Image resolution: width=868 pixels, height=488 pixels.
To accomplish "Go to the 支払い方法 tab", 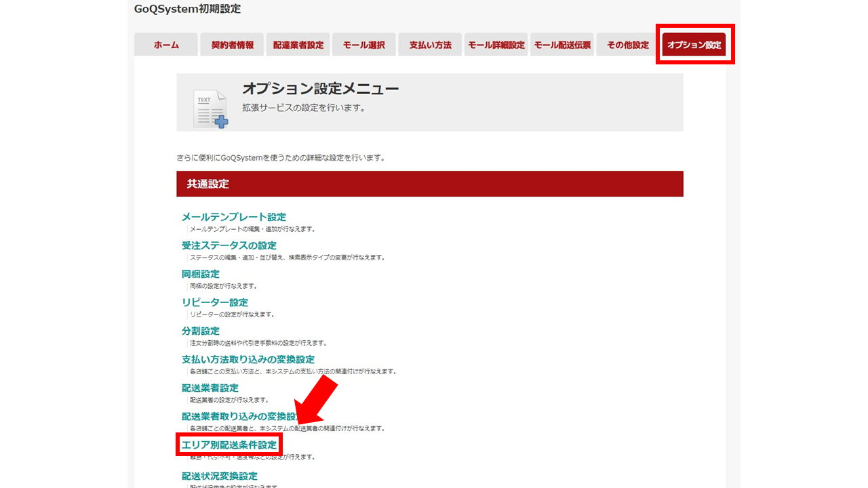I will 430,45.
